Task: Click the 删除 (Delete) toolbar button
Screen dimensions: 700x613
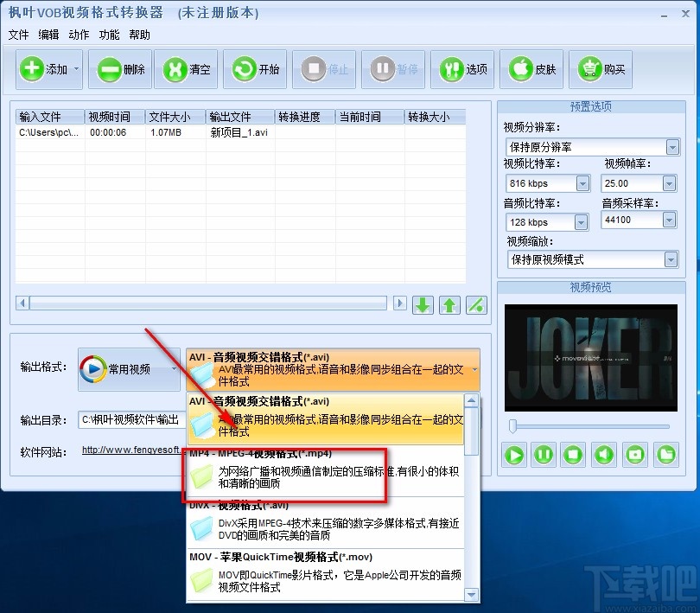Action: pos(120,69)
